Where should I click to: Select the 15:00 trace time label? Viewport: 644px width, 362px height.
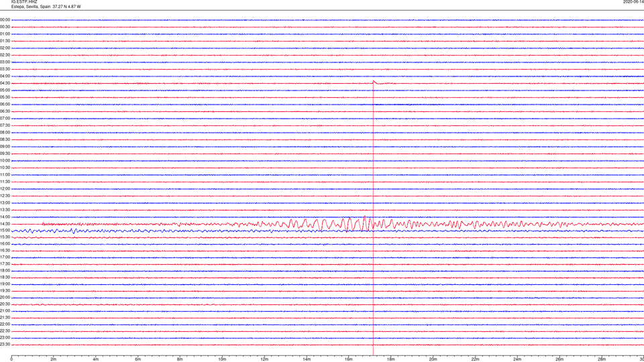(x=5, y=230)
